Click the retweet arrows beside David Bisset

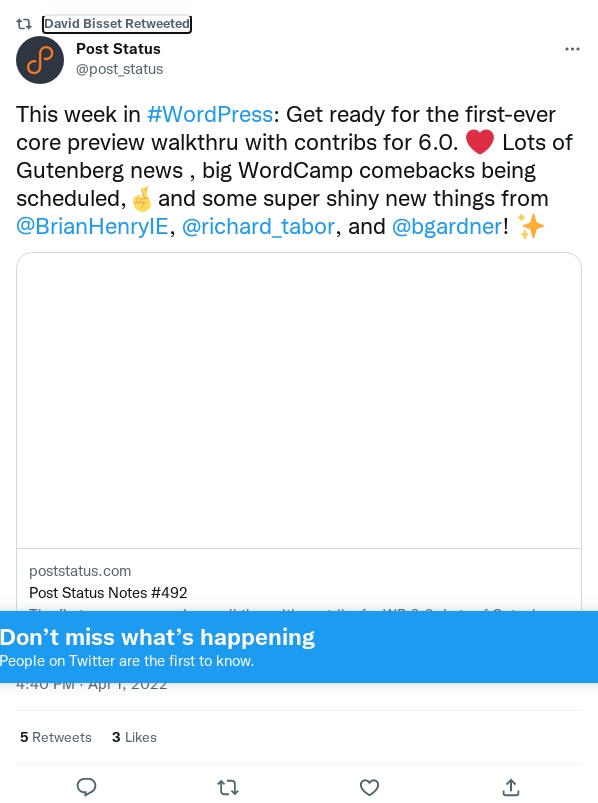(x=24, y=24)
